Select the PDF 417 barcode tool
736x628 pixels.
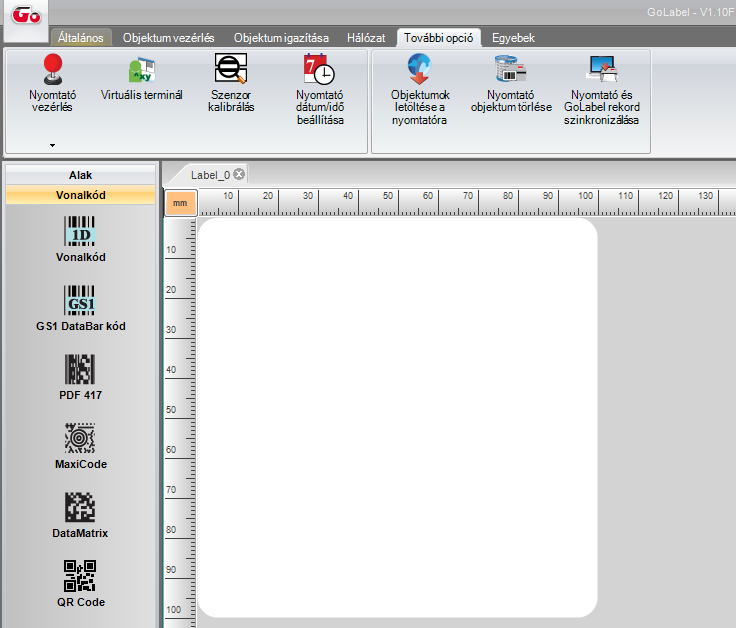pos(80,377)
